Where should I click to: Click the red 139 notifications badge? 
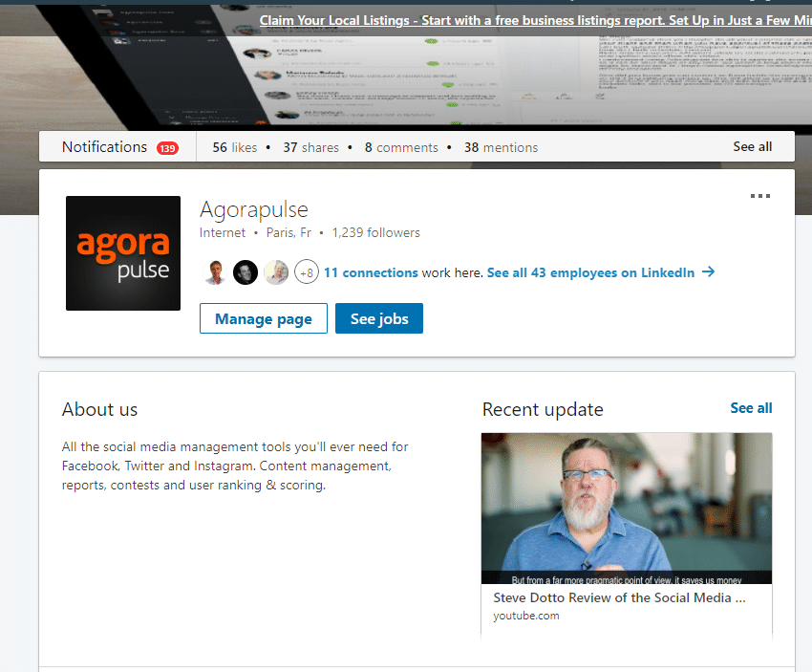point(167,148)
